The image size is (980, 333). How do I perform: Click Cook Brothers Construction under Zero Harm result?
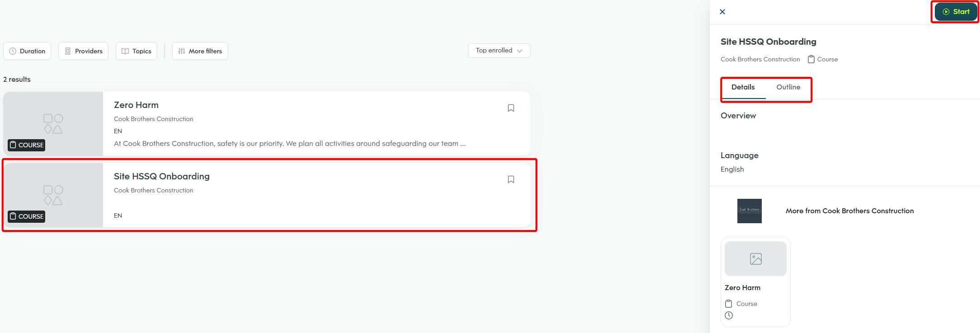[x=153, y=119]
